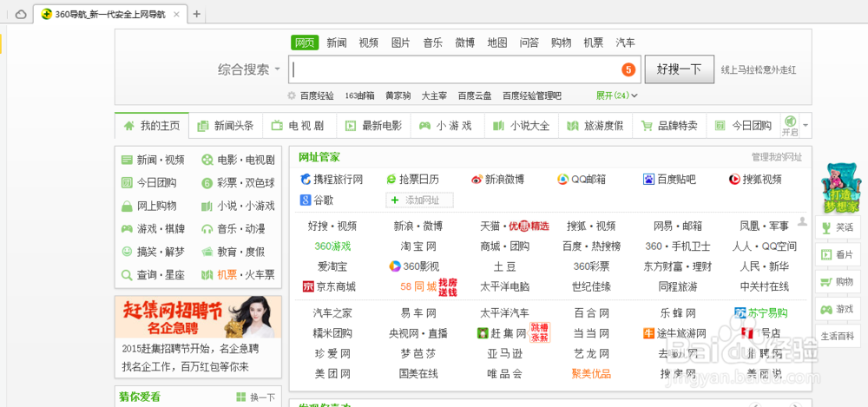Select the 图片 search tab

click(x=401, y=43)
